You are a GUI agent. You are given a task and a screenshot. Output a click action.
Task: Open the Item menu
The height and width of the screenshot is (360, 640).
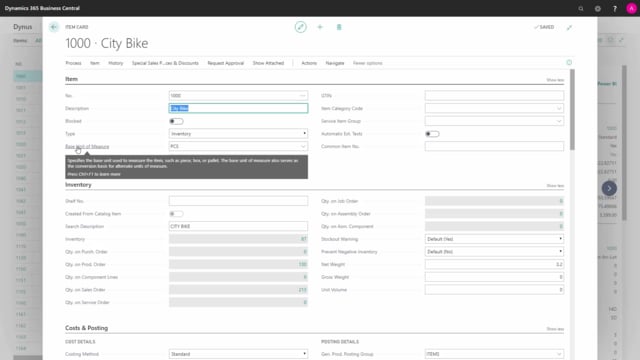95,63
